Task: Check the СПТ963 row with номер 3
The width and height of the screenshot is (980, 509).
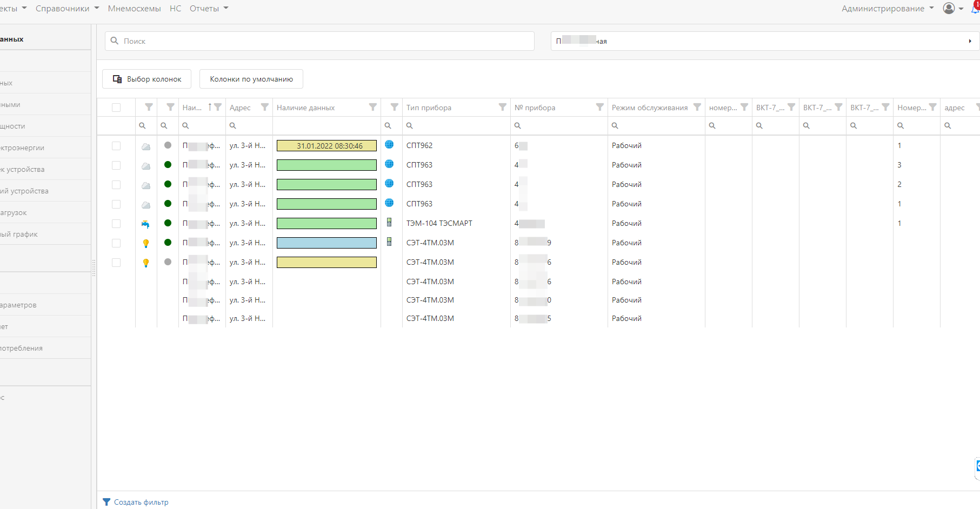Action: click(116, 165)
